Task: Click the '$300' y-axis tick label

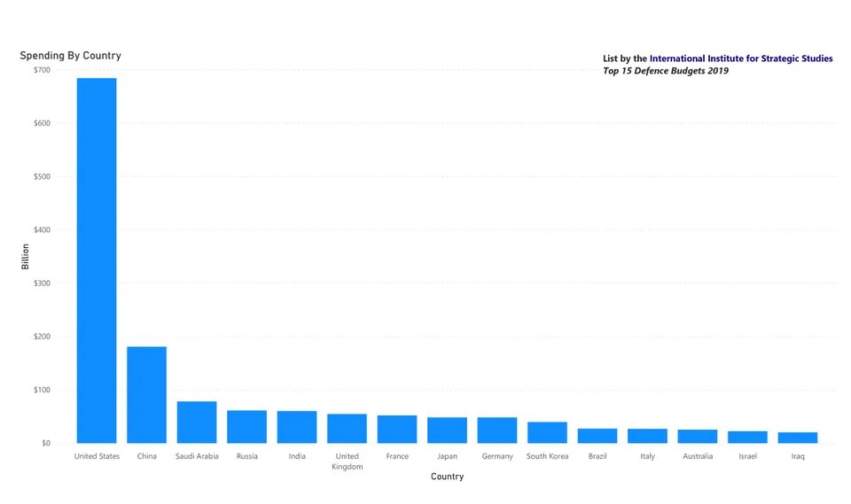Action: pyautogui.click(x=42, y=283)
